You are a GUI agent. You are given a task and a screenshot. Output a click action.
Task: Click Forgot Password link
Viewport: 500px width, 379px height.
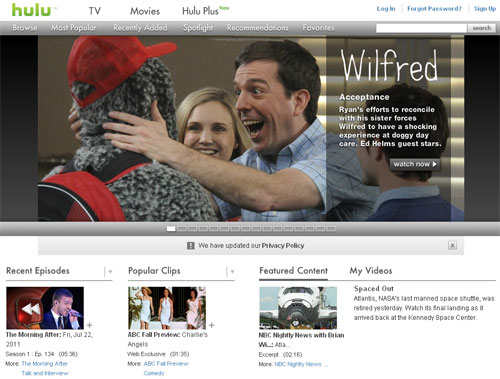click(434, 9)
